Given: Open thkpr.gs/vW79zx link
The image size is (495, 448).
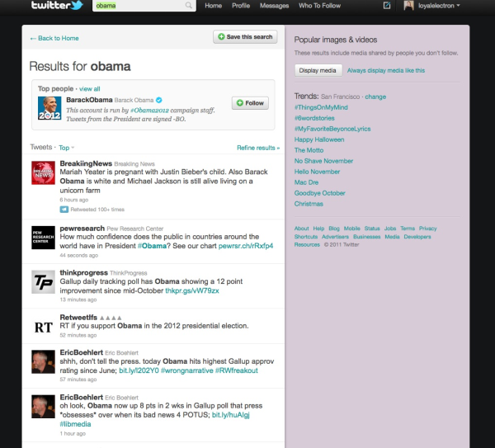Looking at the screenshot, I should 192,290.
